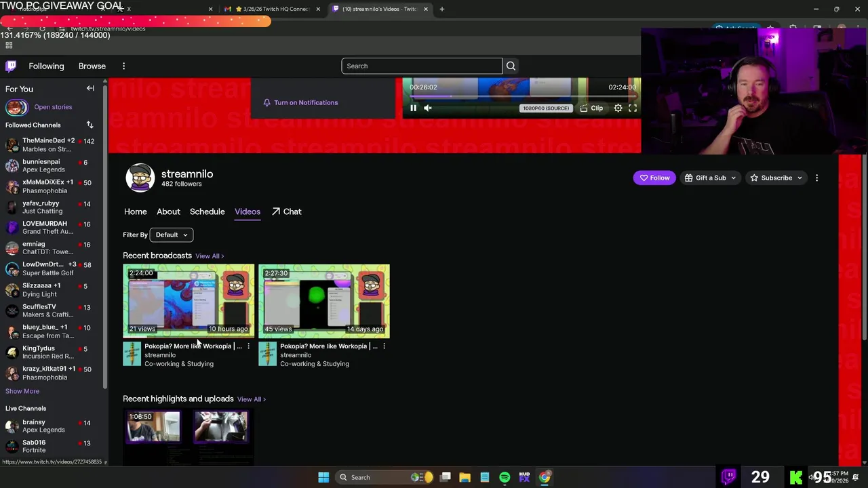This screenshot has width=868, height=488.
Task: Pop out the Chat tab
Action: (286, 211)
